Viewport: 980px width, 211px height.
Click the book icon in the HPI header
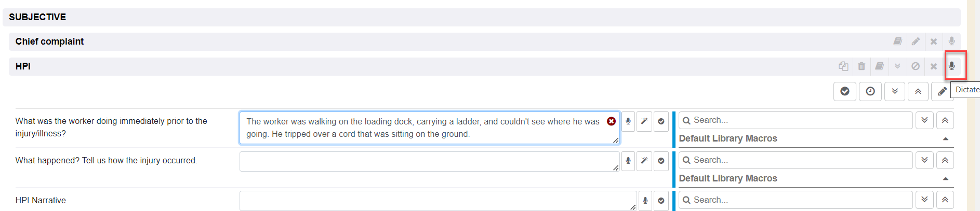click(879, 66)
